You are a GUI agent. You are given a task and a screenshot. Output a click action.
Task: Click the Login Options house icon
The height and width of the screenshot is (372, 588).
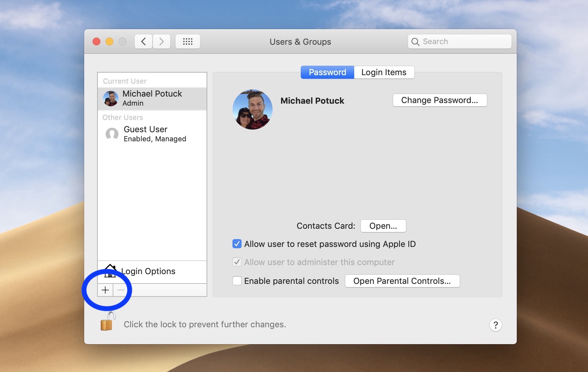(110, 271)
